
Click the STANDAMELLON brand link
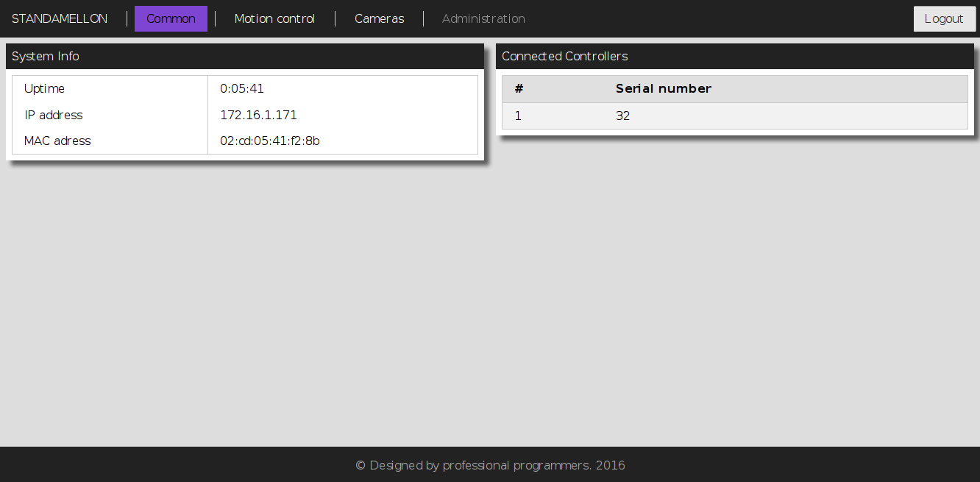tap(60, 19)
